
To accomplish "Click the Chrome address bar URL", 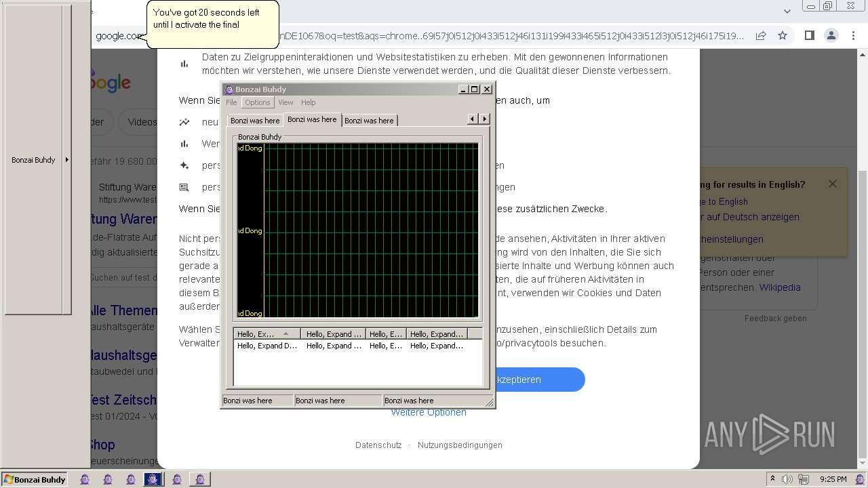I will pyautogui.click(x=420, y=36).
